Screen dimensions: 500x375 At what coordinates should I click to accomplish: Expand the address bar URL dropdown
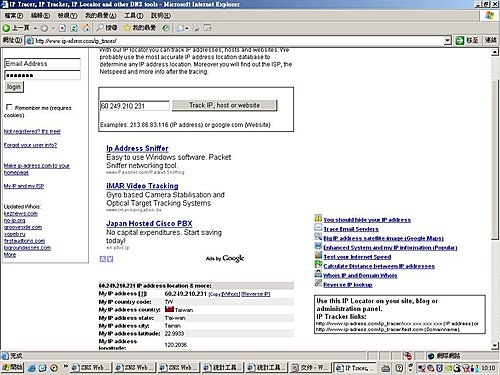pyautogui.click(x=448, y=41)
